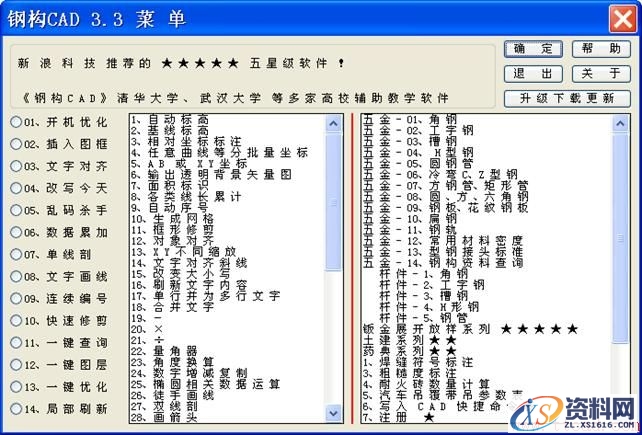Click the 确定 button
642x435 pixels.
533,49
